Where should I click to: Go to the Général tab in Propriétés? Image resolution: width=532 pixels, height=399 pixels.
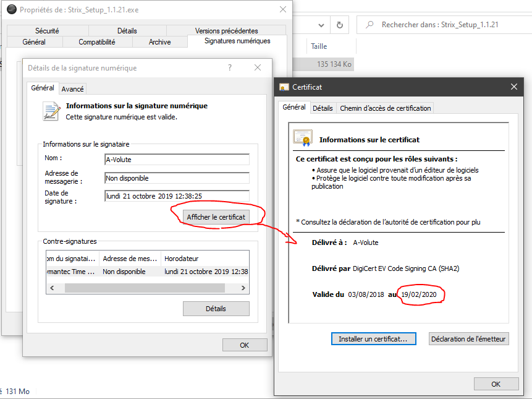(x=34, y=42)
